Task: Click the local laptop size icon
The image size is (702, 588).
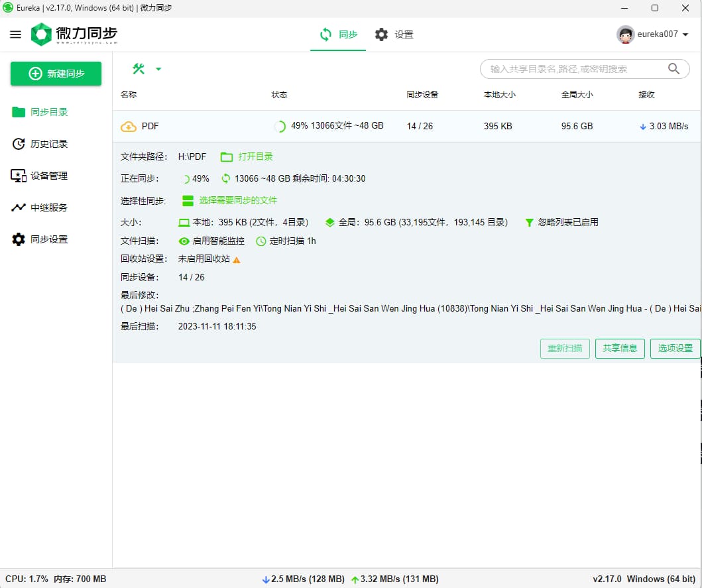Action: point(184,223)
